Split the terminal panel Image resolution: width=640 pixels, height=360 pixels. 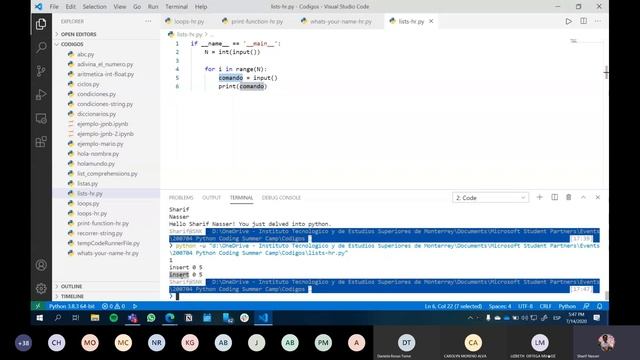[x=554, y=197]
